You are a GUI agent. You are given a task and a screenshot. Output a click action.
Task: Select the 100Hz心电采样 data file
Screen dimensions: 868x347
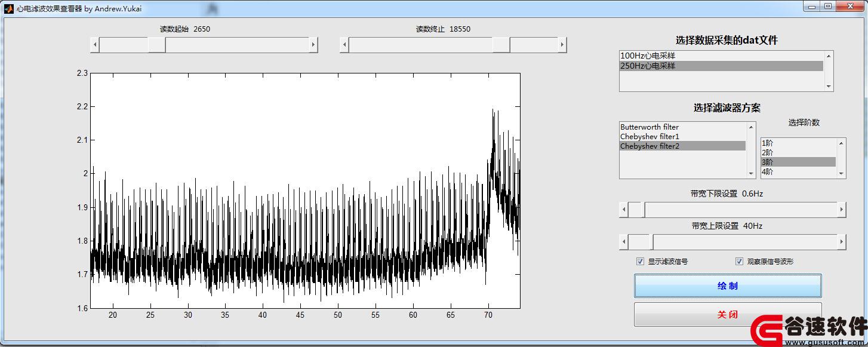(721, 56)
